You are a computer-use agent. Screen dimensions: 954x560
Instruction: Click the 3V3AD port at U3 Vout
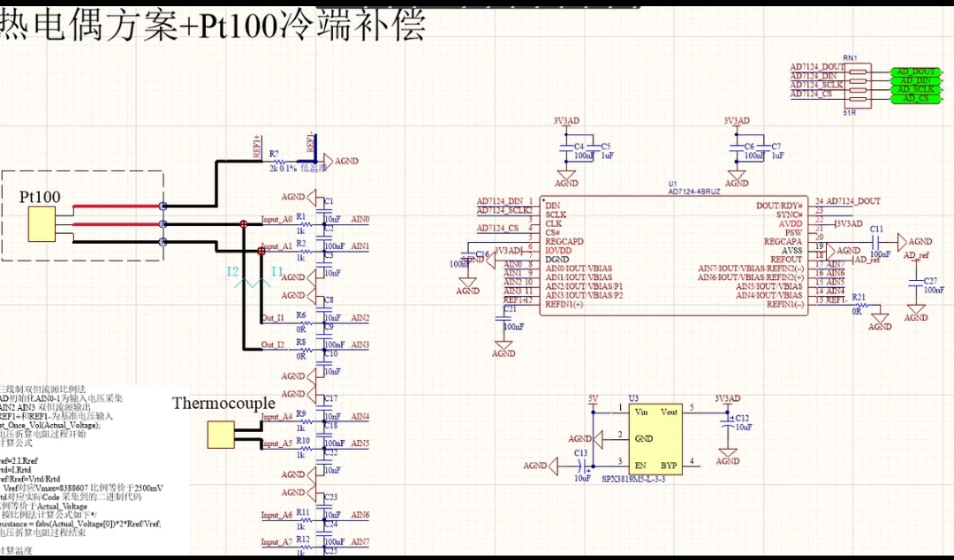pyautogui.click(x=728, y=400)
